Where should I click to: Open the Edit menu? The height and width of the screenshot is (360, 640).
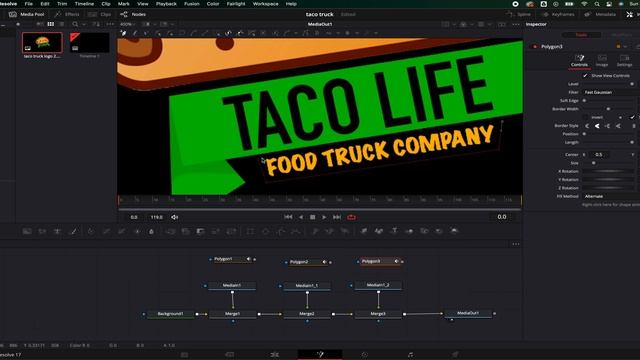click(x=45, y=4)
